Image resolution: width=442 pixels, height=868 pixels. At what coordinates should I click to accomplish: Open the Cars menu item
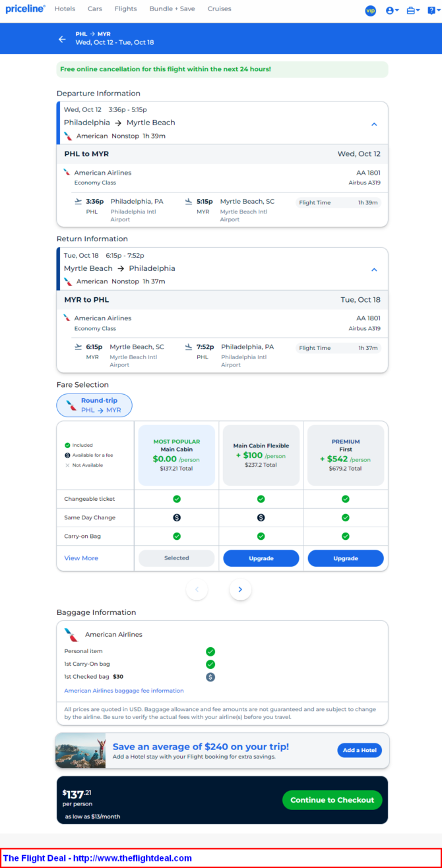point(95,9)
